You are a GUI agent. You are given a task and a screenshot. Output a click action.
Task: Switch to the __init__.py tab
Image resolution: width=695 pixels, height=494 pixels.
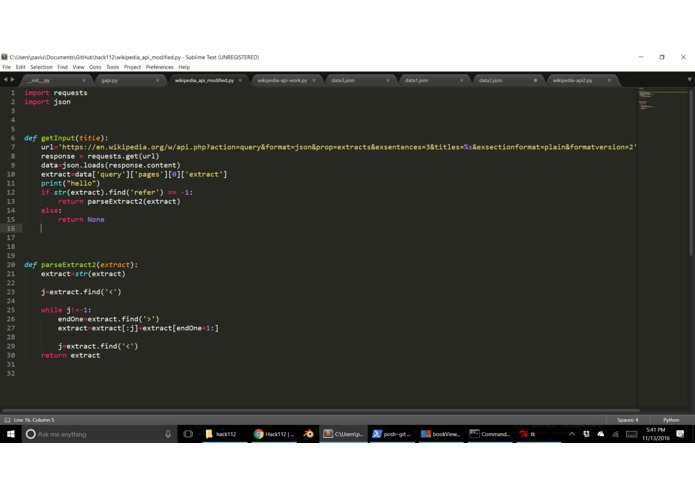pos(55,81)
